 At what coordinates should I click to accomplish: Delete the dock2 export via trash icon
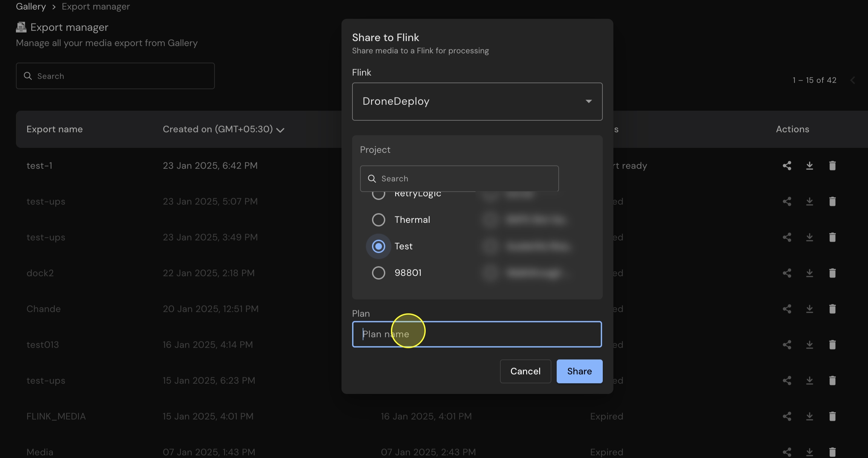(x=832, y=273)
